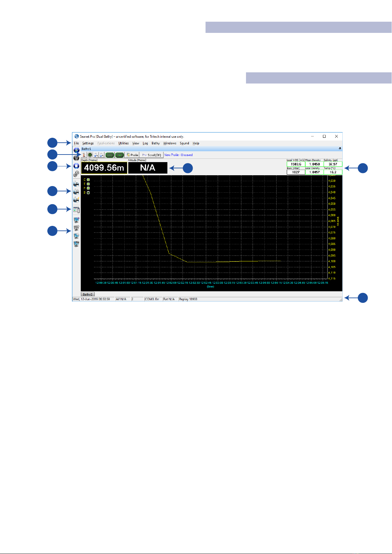
Task: Click the Profile button
Action: pos(133,155)
